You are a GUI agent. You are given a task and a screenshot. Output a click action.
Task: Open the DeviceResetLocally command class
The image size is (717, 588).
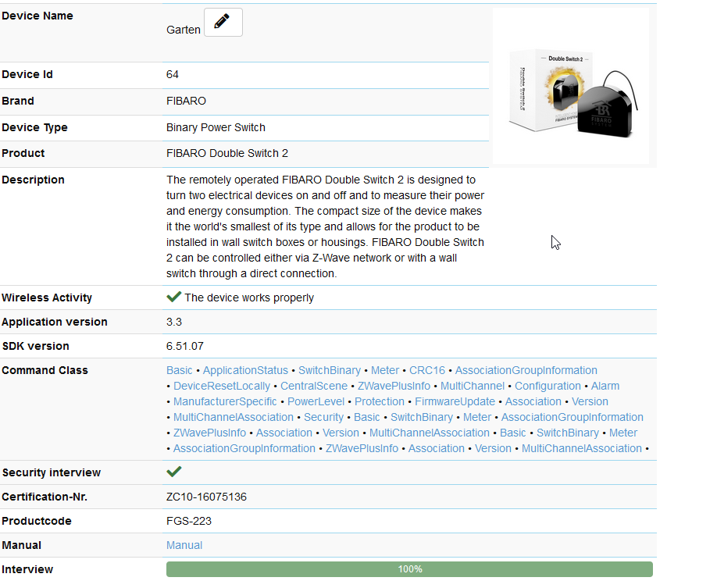[222, 386]
